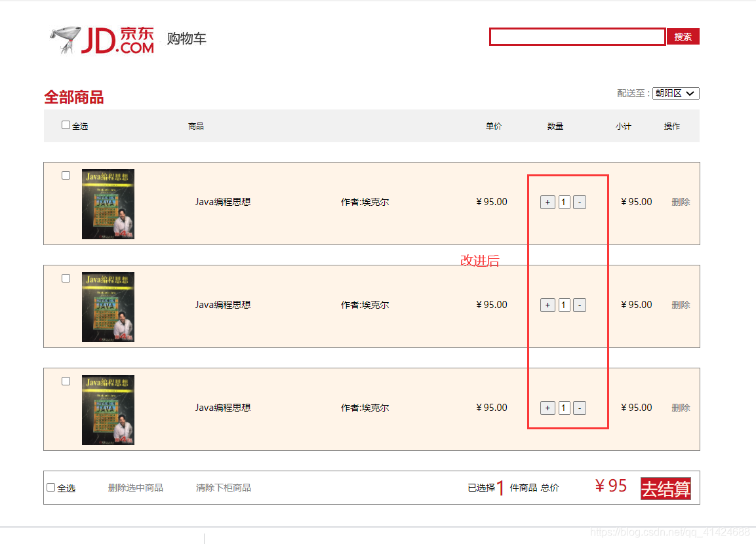Image resolution: width=756 pixels, height=544 pixels.
Task: Delete the first book via 删除
Action: pos(681,202)
